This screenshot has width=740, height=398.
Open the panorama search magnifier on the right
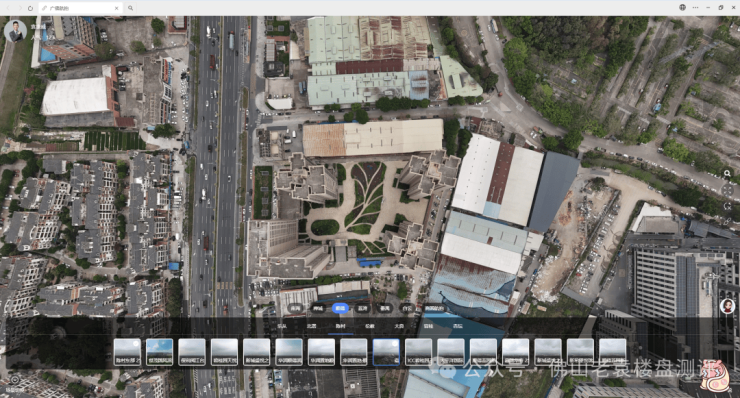[727, 173]
